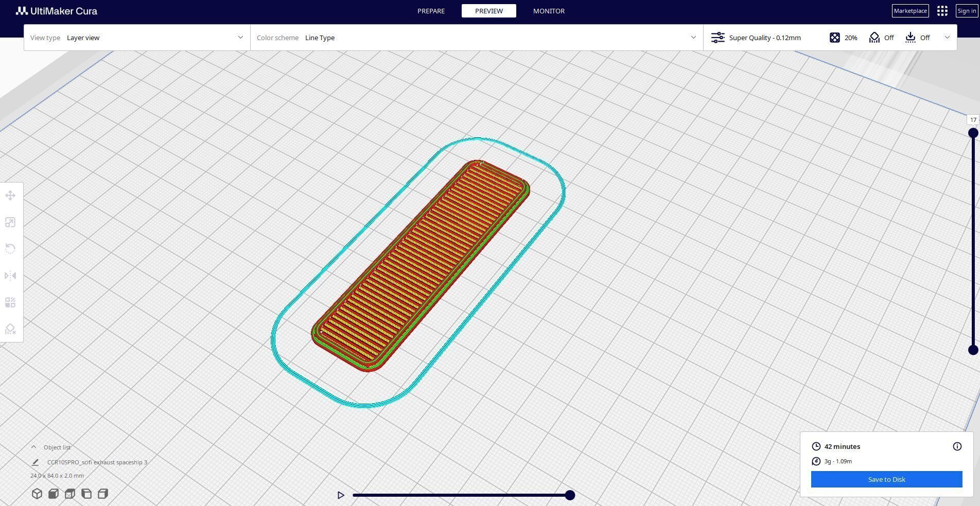Select the PREVIEW stage tab
The image size is (980, 506).
click(x=489, y=11)
